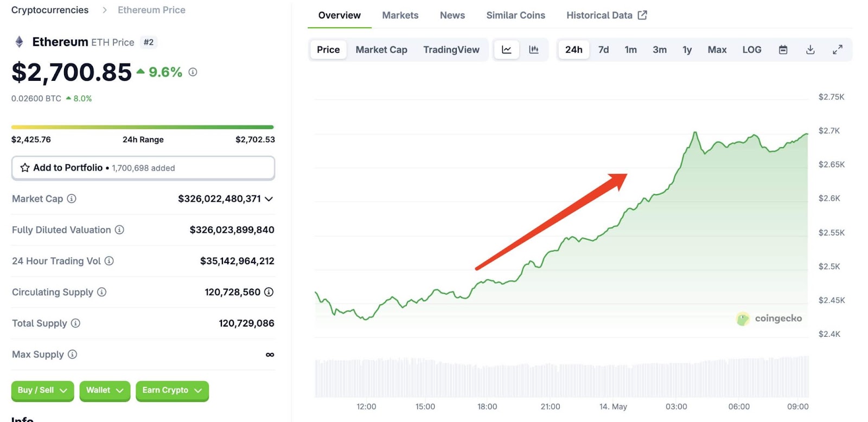Switch chart to Price view
868x422 pixels.
click(328, 49)
